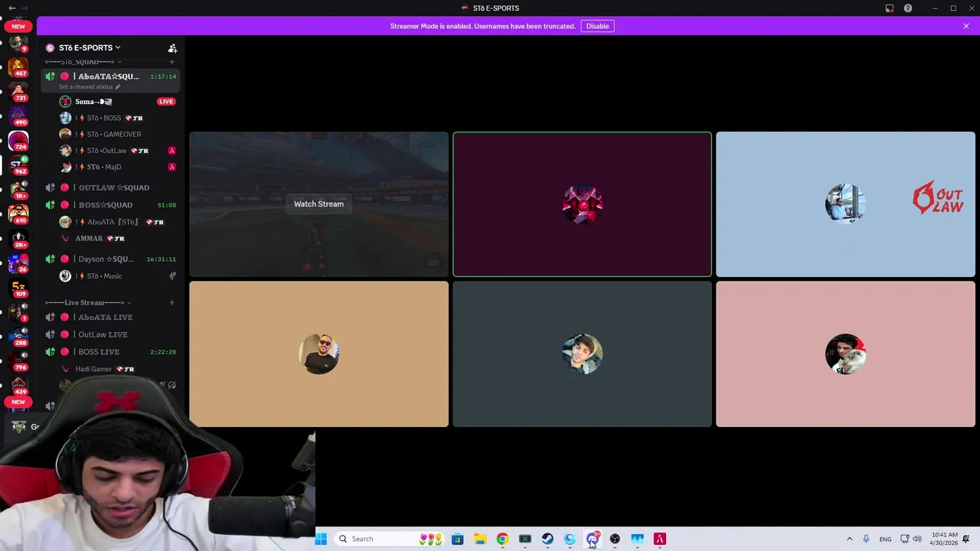Add a channel to the ST6_SQUAD category
The image size is (980, 551).
[171, 61]
